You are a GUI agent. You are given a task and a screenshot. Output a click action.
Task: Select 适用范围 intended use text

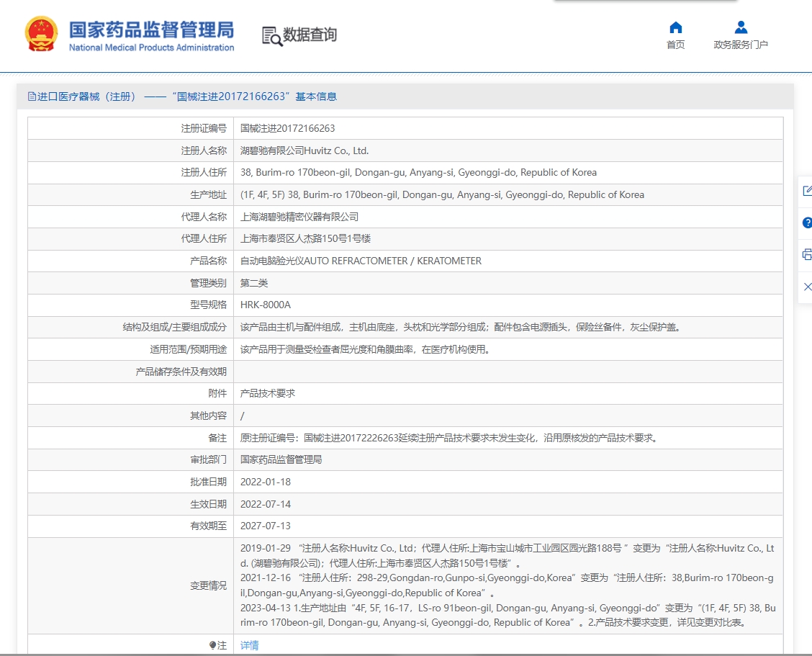(x=365, y=350)
